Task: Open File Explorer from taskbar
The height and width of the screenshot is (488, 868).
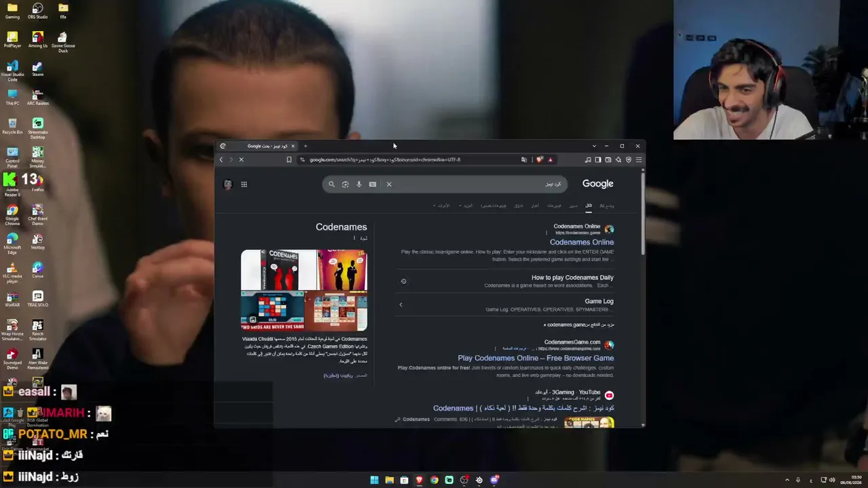Action: [x=389, y=480]
